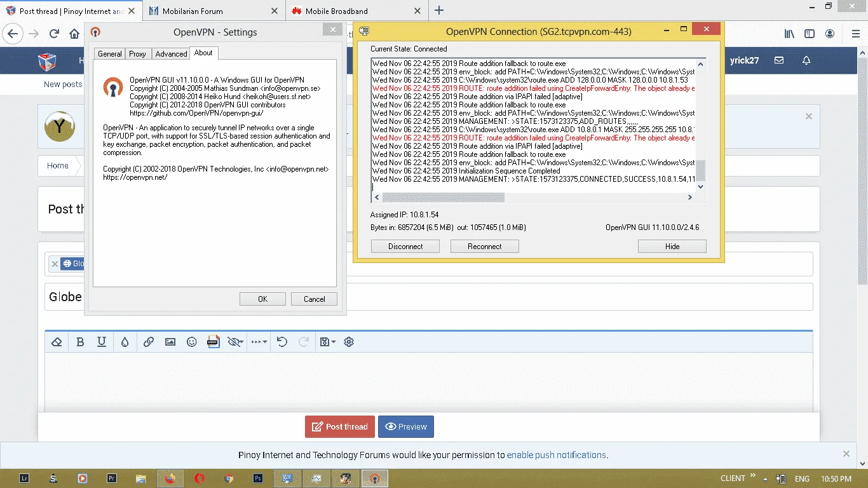Click Reconnect in OpenVPN Connection window
This screenshot has height=488, width=868.
pyautogui.click(x=485, y=247)
